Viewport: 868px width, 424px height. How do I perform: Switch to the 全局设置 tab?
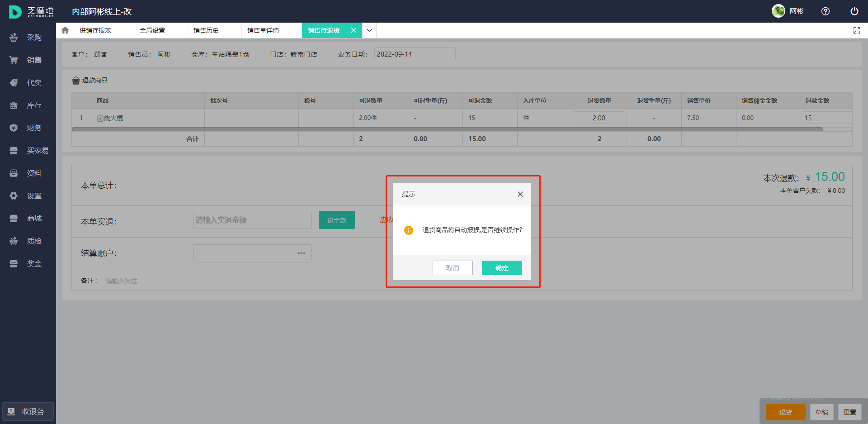pyautogui.click(x=152, y=30)
